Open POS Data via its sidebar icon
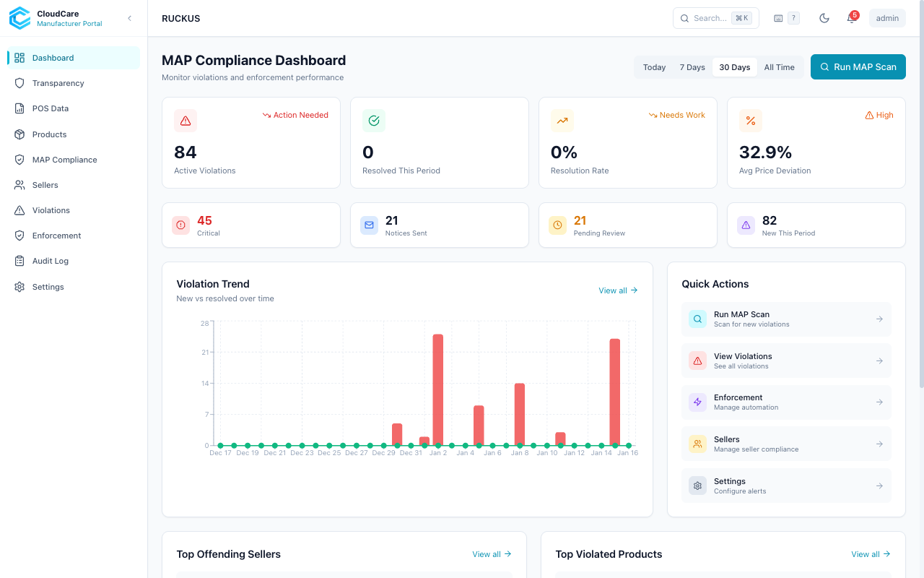This screenshot has width=924, height=578. click(x=19, y=108)
